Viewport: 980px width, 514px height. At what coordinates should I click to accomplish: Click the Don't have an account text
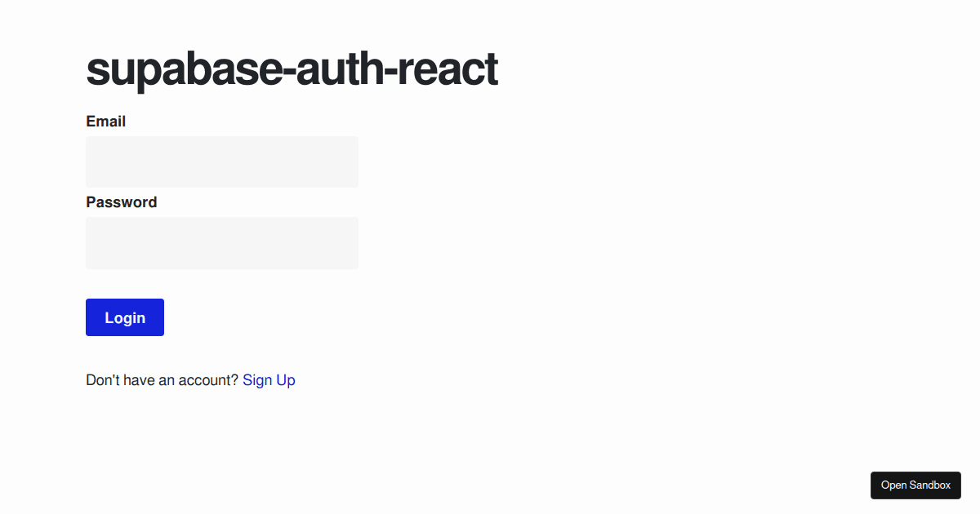point(162,379)
